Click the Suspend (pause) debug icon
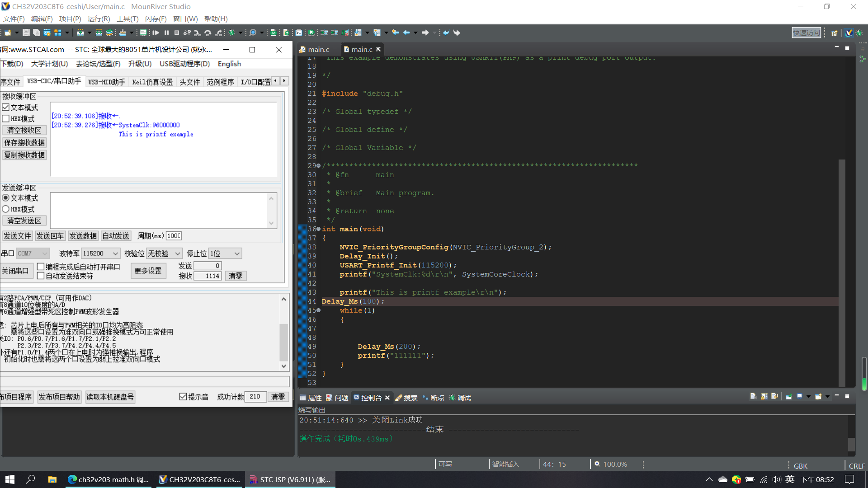This screenshot has height=488, width=868. [x=166, y=33]
